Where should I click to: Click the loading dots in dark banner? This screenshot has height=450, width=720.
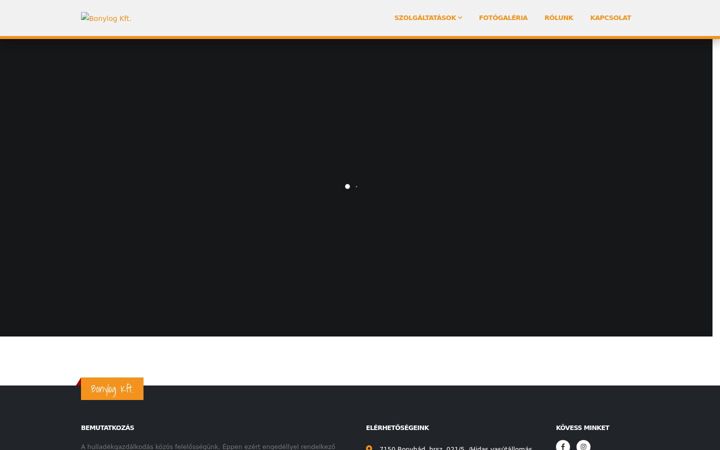point(351,186)
